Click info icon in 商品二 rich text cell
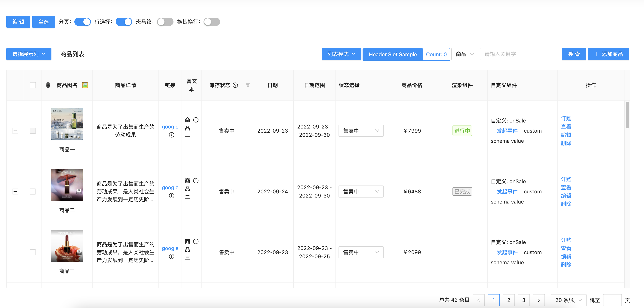This screenshot has width=644, height=308. (196, 181)
